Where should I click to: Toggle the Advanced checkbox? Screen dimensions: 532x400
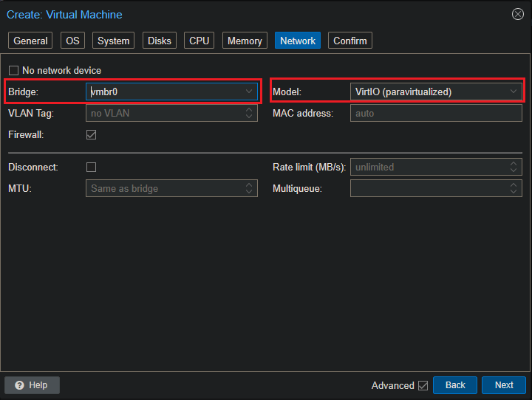[x=423, y=385]
